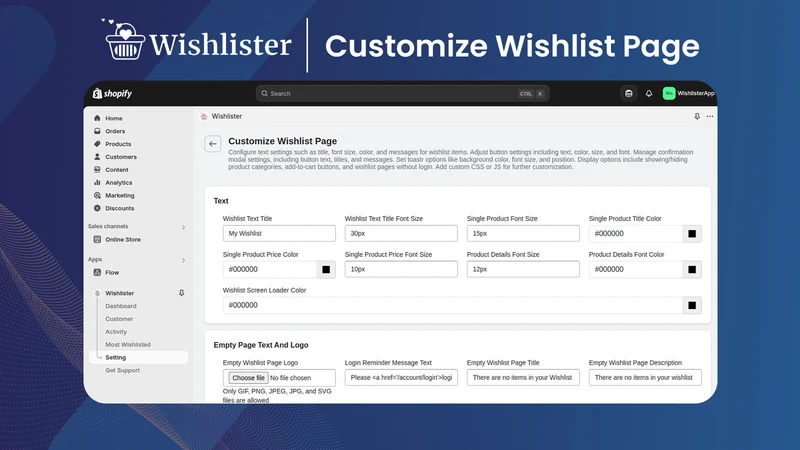Click the search magnifier icon
The height and width of the screenshot is (450, 800).
[264, 93]
